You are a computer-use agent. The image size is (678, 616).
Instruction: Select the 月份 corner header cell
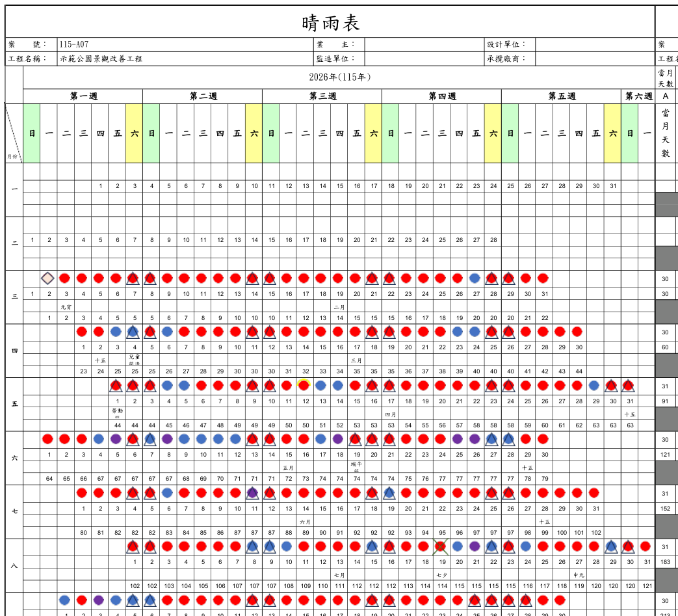(x=14, y=133)
